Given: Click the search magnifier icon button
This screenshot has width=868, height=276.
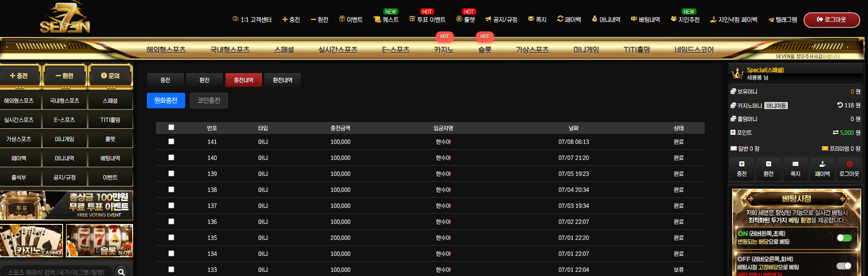Looking at the screenshot, I should (121, 272).
